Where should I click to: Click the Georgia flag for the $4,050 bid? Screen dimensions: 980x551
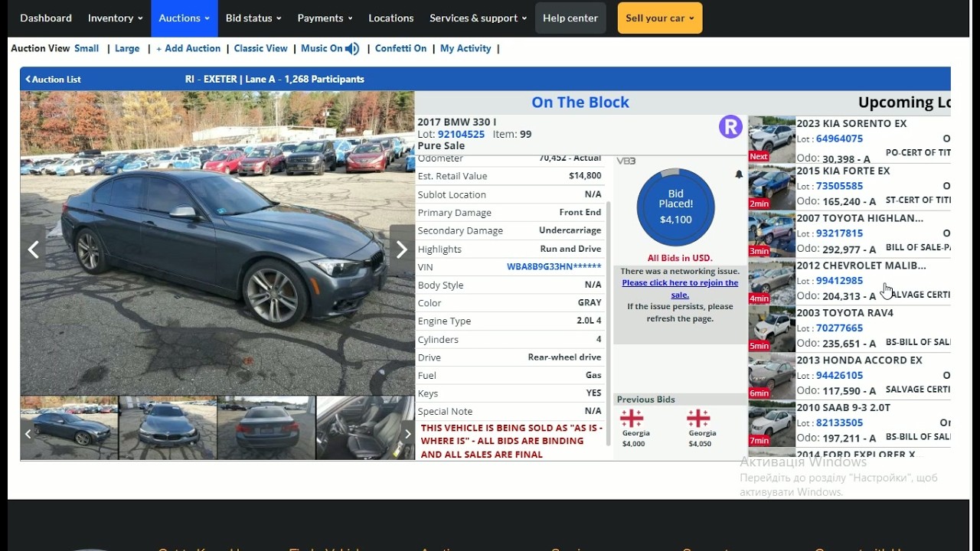point(698,418)
